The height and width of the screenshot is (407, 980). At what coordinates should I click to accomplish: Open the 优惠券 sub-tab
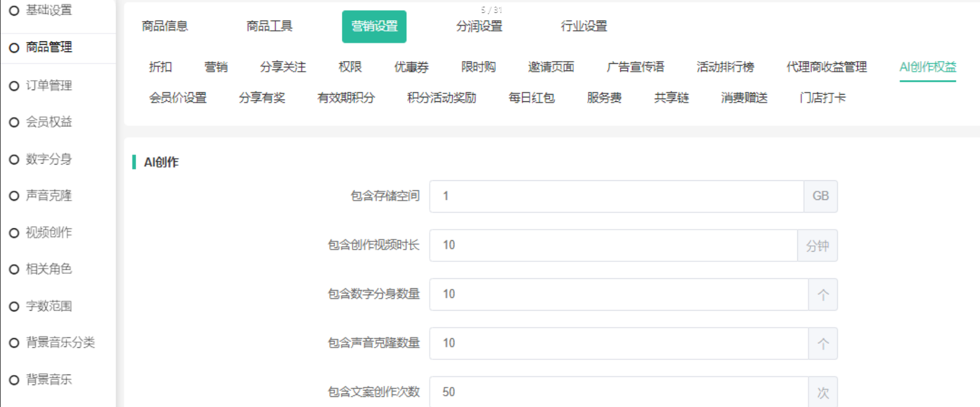[411, 67]
